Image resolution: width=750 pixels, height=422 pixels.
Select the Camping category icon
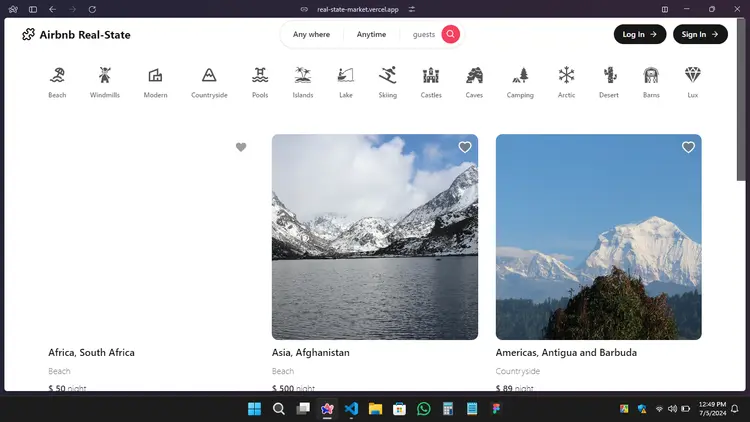520,75
